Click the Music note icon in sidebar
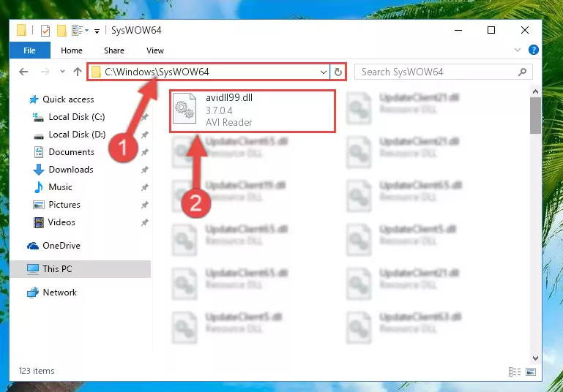Screen dimensions: 563x392 pos(38,187)
